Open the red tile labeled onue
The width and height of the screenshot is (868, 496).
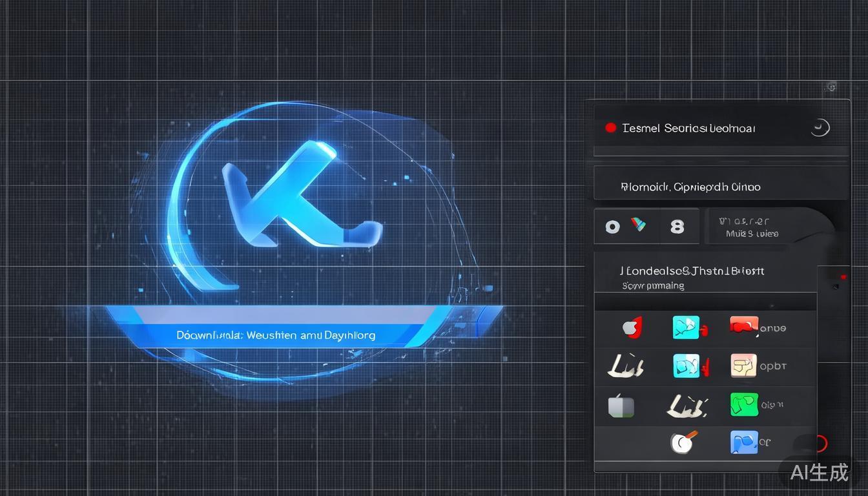(x=744, y=326)
